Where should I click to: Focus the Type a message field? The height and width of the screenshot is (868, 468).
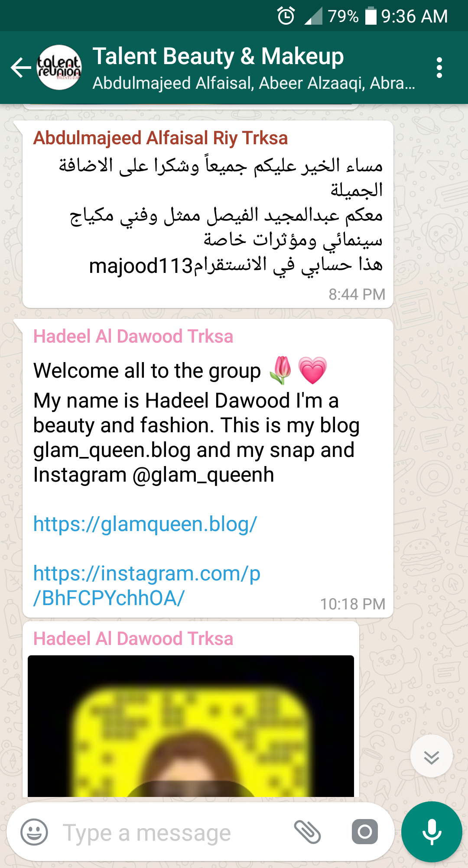173,832
